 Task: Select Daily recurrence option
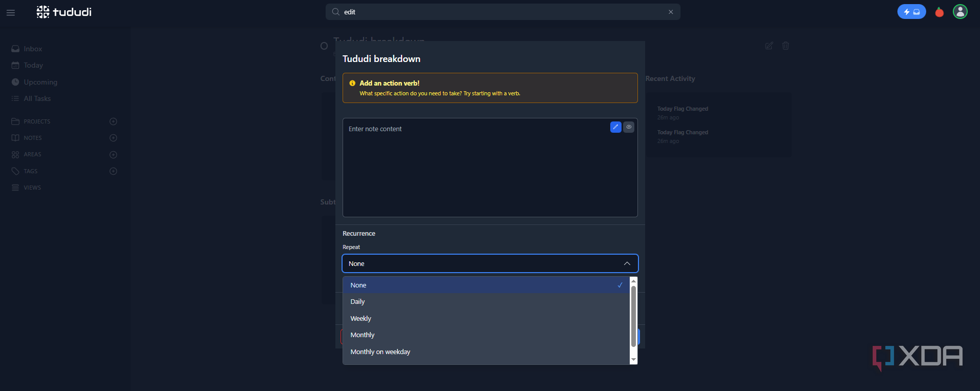click(x=486, y=302)
